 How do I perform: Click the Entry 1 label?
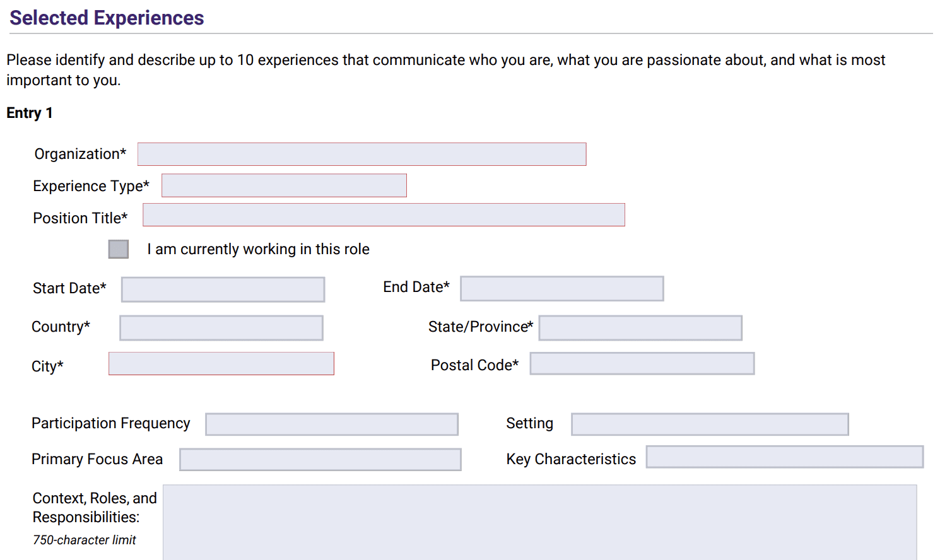pyautogui.click(x=30, y=113)
